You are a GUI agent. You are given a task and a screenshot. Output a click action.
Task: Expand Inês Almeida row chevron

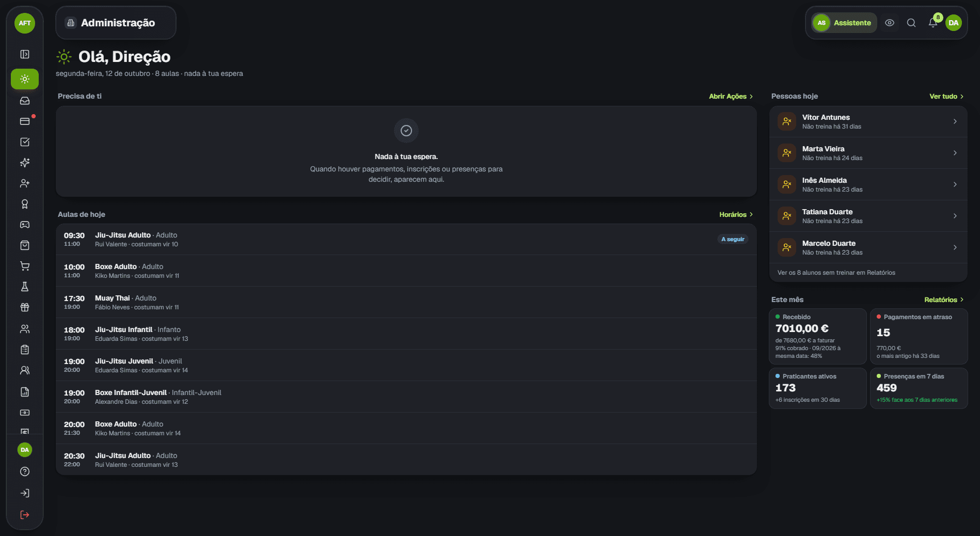(x=955, y=184)
